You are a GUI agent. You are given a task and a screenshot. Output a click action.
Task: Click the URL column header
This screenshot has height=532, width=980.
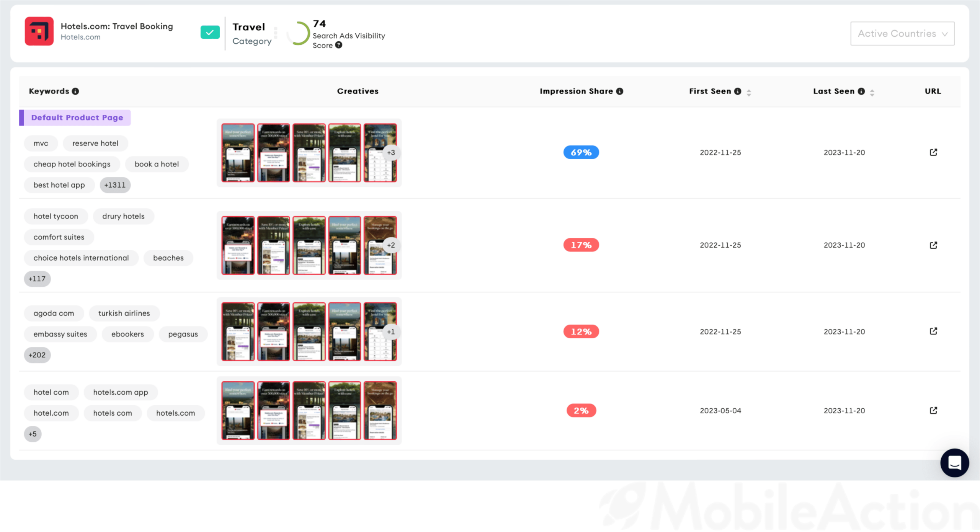click(x=933, y=91)
